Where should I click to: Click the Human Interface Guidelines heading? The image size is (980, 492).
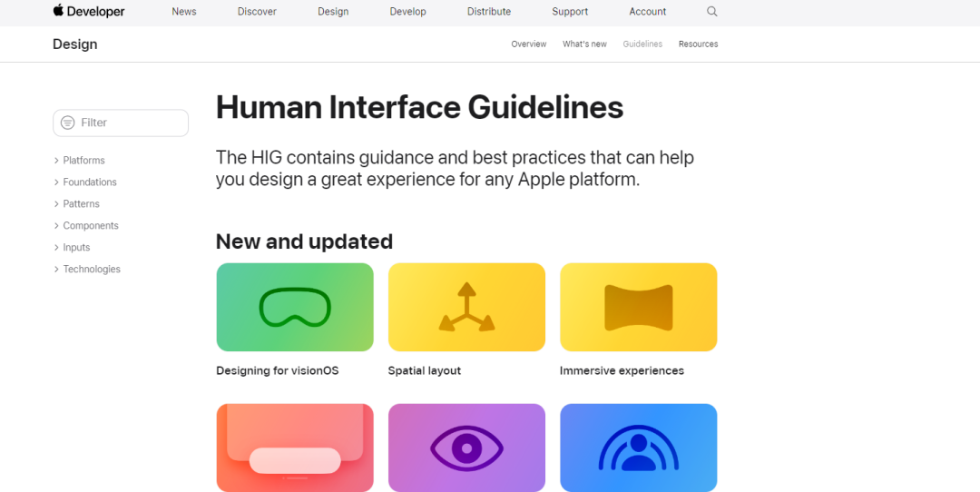pos(419,107)
